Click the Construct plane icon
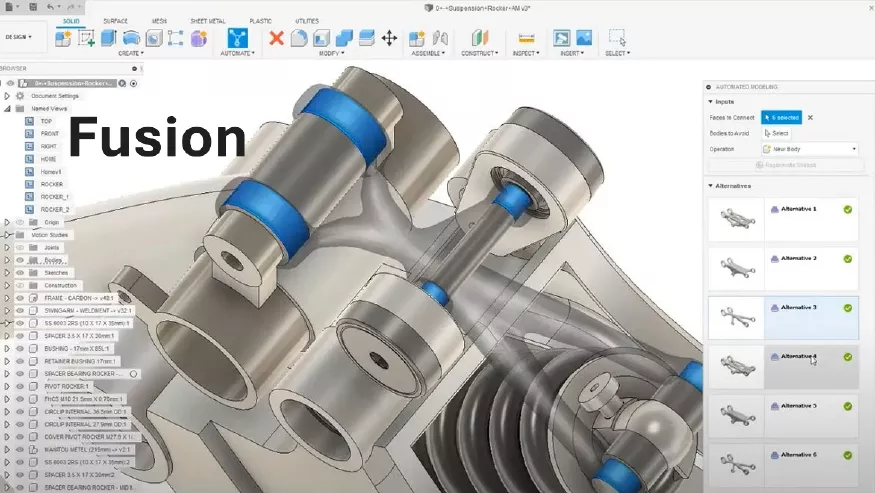The image size is (875, 493). pyautogui.click(x=479, y=38)
